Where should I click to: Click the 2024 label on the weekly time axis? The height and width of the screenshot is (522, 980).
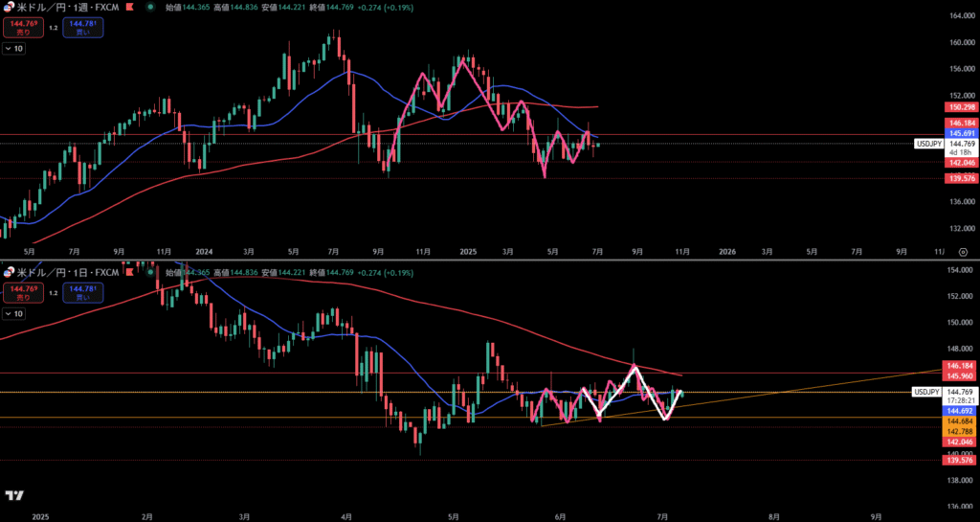[x=204, y=252]
